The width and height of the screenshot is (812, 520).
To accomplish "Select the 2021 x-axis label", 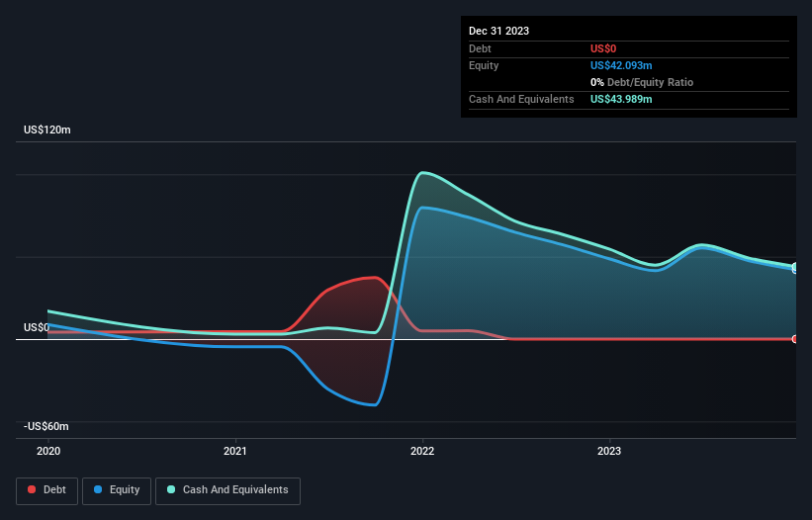I will [235, 451].
